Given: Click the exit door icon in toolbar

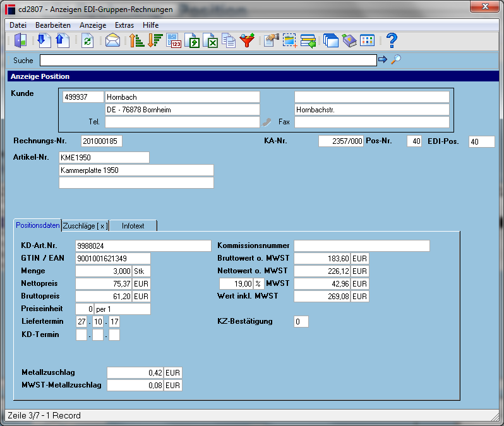Looking at the screenshot, I should (20, 41).
